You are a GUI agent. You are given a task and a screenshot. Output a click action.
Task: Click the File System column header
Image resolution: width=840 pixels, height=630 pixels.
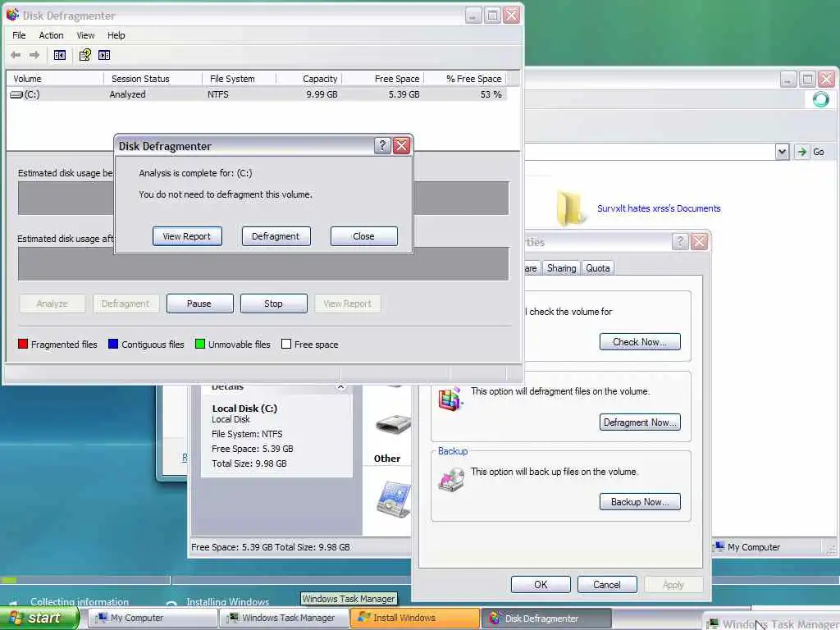[239, 79]
